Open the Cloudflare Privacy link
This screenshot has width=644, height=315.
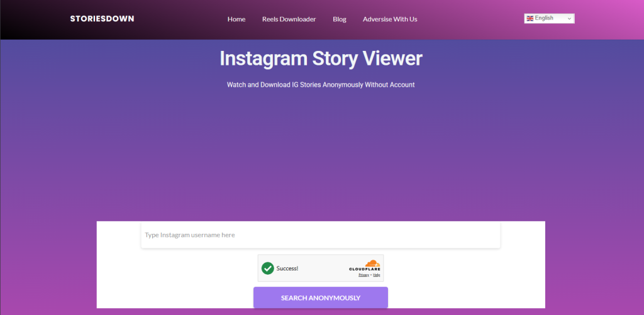coord(364,275)
